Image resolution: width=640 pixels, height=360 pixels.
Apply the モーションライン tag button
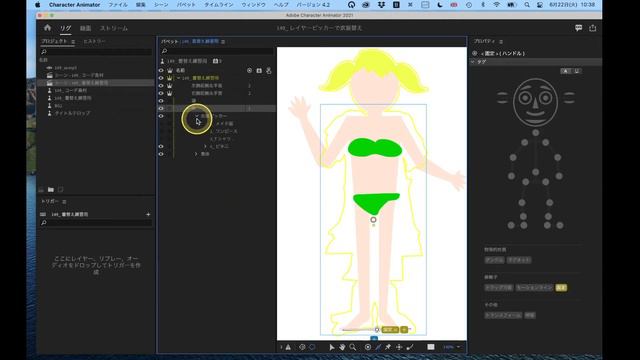click(534, 288)
